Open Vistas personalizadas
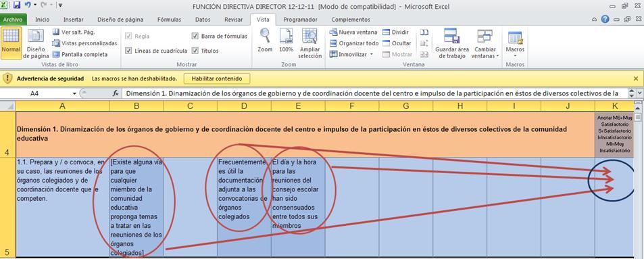Viewport: 644px width, 259px height. click(84, 43)
